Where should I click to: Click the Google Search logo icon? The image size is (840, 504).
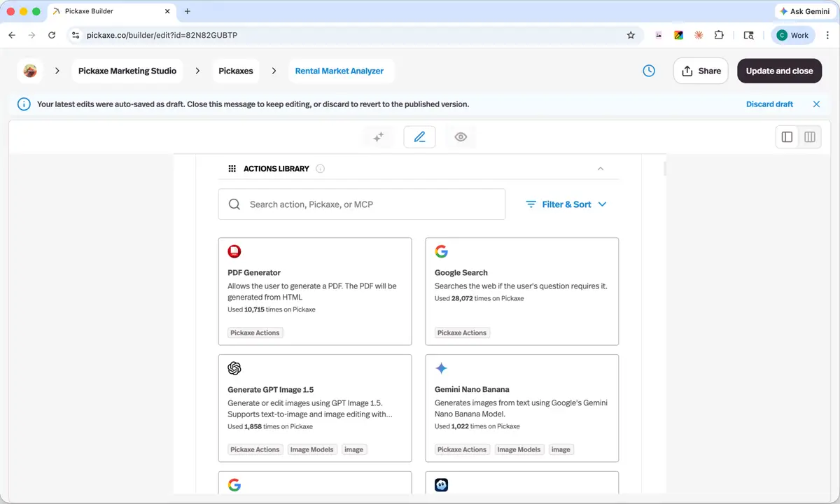441,252
